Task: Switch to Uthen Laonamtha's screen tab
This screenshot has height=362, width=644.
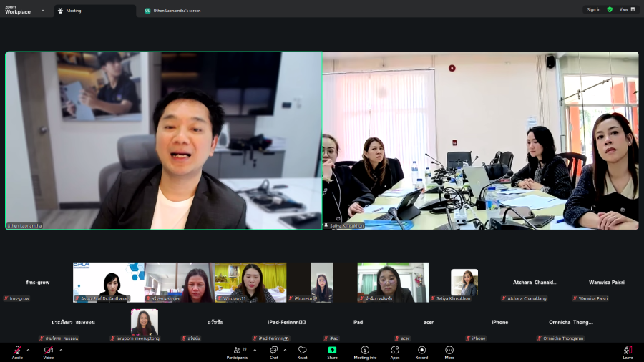Action: (x=177, y=11)
